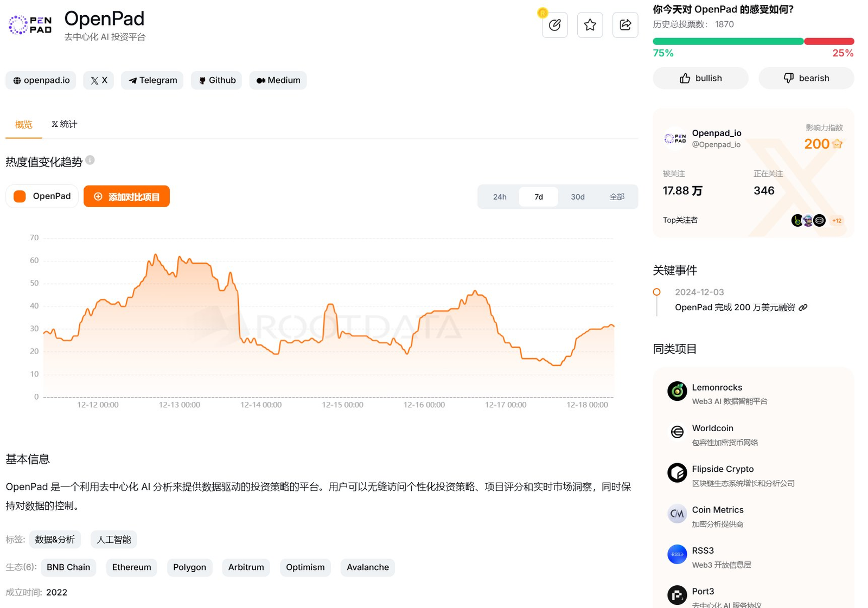Screen dimensions: 868x608
Task: Click the 17.88 万 followers count
Action: (x=682, y=190)
